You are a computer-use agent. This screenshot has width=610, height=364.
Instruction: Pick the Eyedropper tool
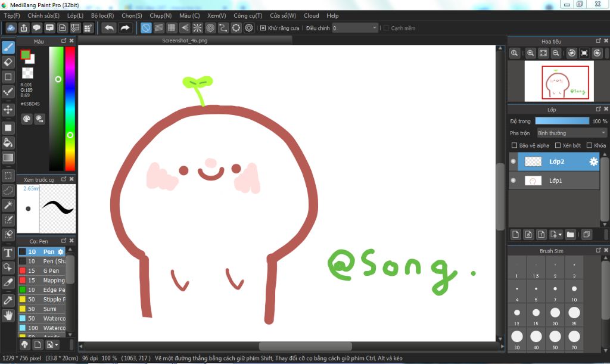point(8,300)
